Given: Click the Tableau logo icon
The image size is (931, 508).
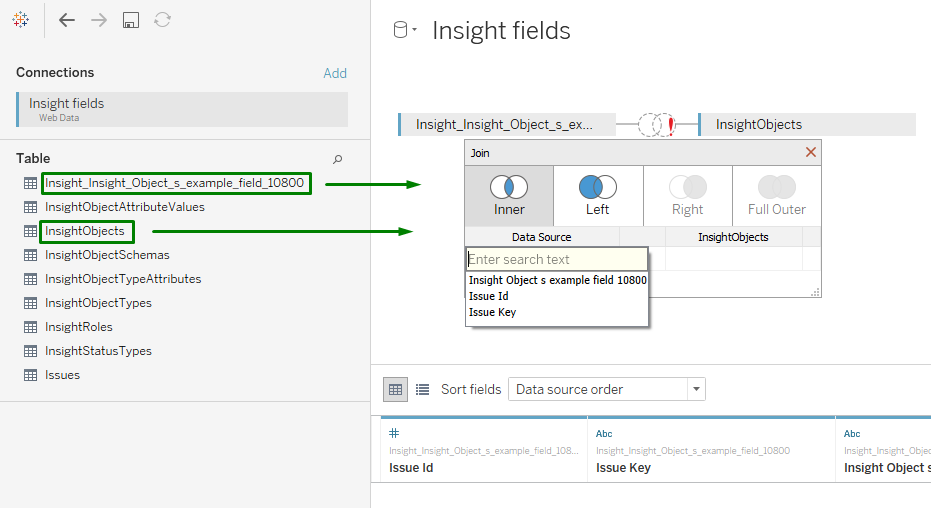Looking at the screenshot, I should [x=21, y=20].
